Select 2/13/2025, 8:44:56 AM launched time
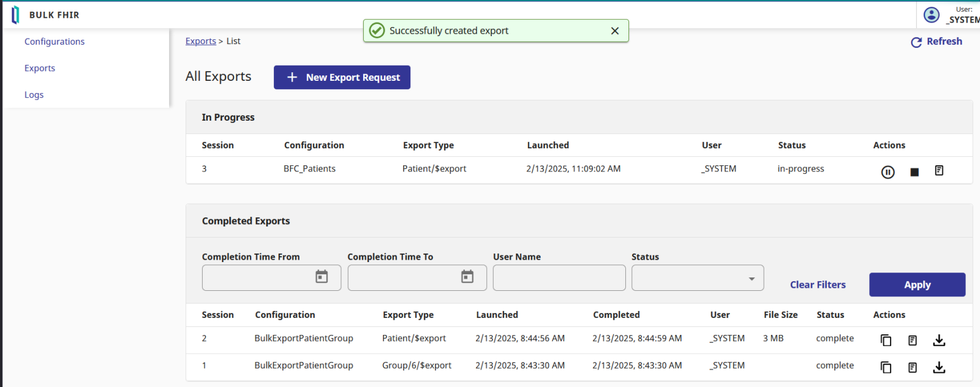Viewport: 980px width, 387px height. (520, 339)
